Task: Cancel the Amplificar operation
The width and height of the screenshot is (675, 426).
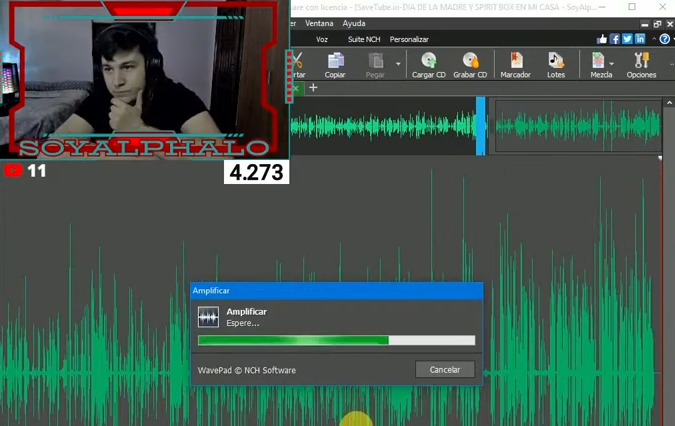Action: coord(445,370)
